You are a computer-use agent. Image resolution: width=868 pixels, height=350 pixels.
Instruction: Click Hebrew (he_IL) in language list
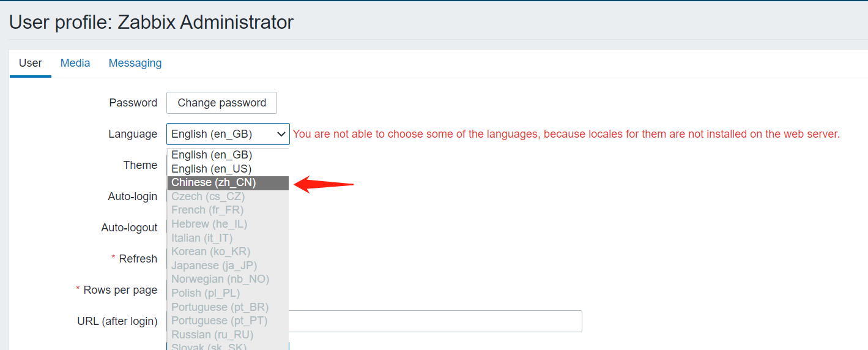209,224
